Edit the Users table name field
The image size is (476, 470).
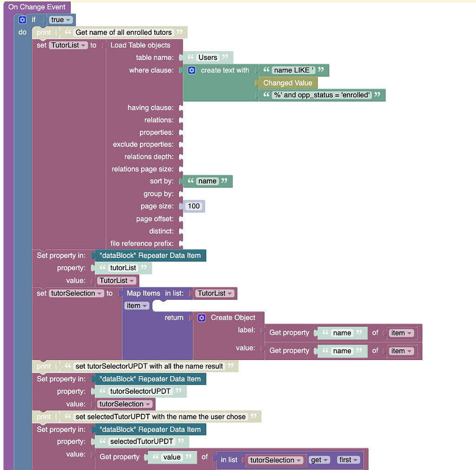(207, 57)
